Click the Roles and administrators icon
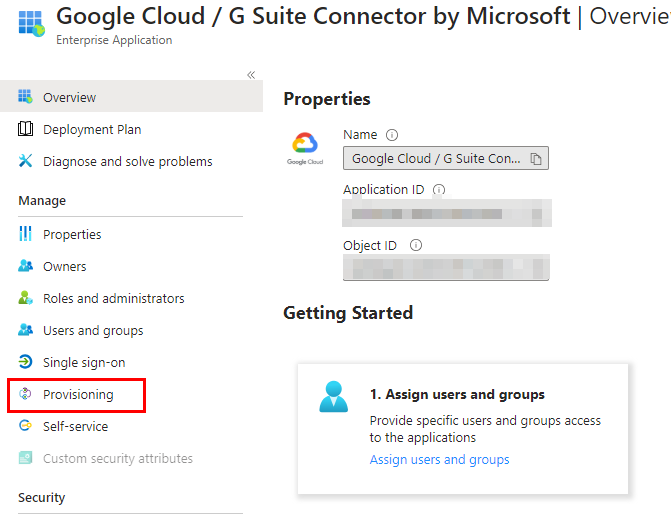Image resolution: width=671 pixels, height=514 pixels. point(25,298)
